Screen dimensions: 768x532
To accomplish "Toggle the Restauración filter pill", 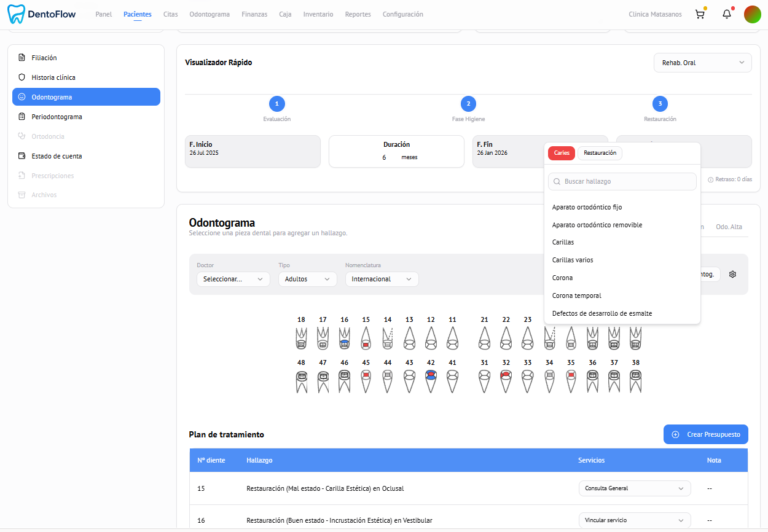I will coord(600,152).
